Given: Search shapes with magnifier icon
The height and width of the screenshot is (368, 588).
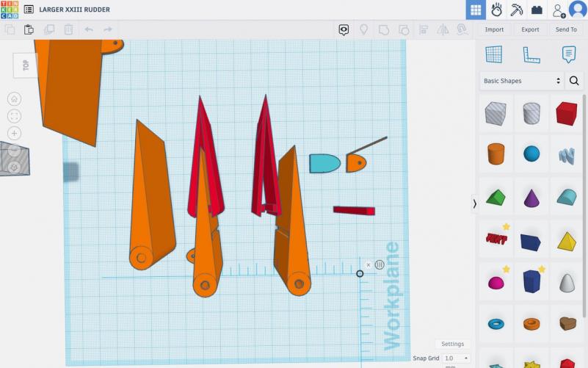Looking at the screenshot, I should [x=574, y=81].
